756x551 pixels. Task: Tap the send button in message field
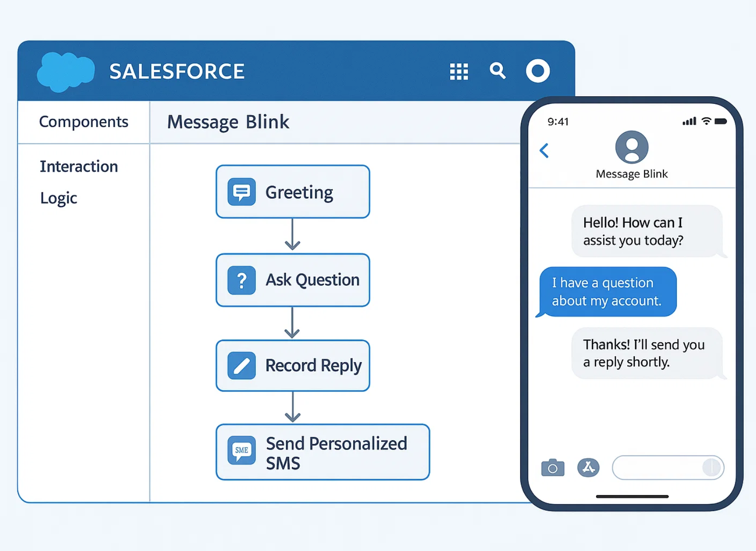[712, 467]
